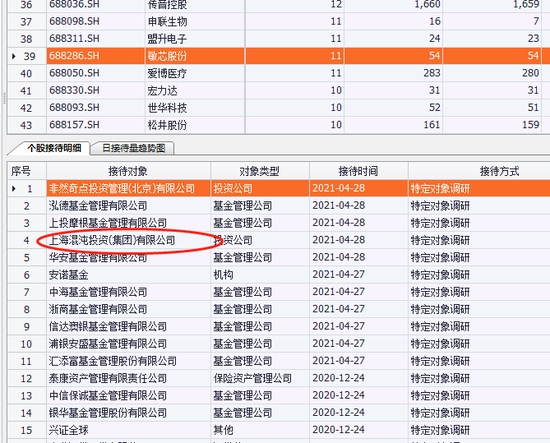
Task: Click the 序号 column header
Action: [x=21, y=171]
